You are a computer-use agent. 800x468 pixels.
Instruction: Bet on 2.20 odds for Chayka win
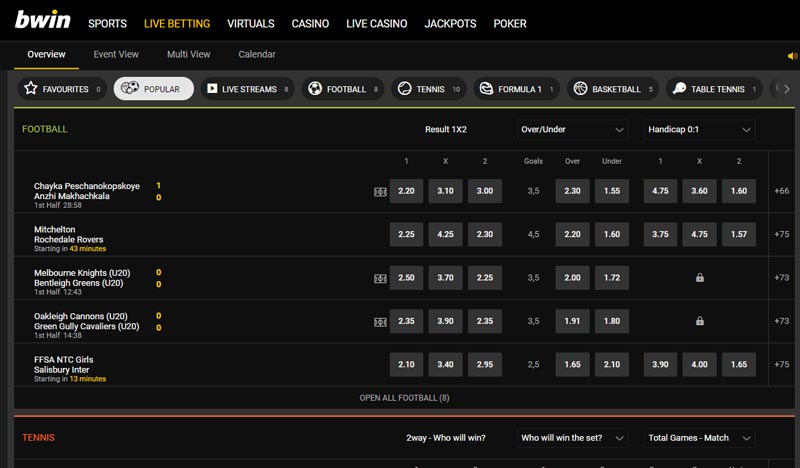[x=406, y=191]
